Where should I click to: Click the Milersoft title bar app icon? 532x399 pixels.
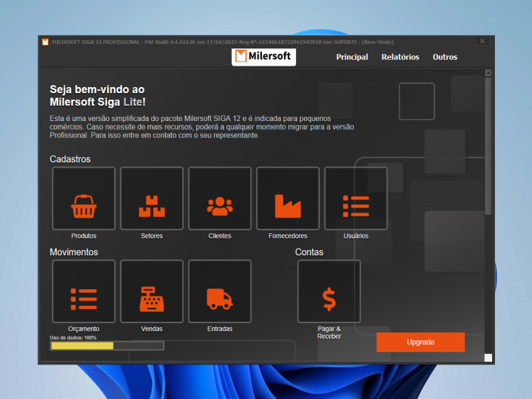(45, 42)
